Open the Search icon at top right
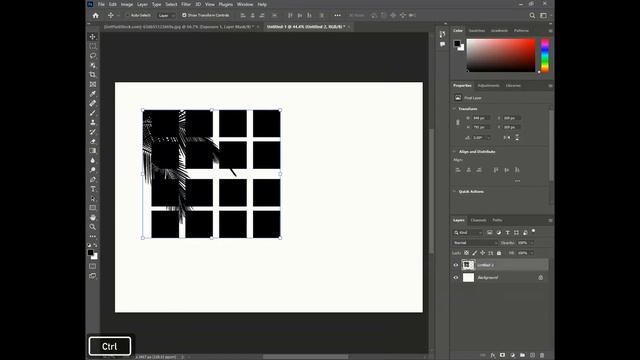This screenshot has width=640, height=360. pos(532,16)
